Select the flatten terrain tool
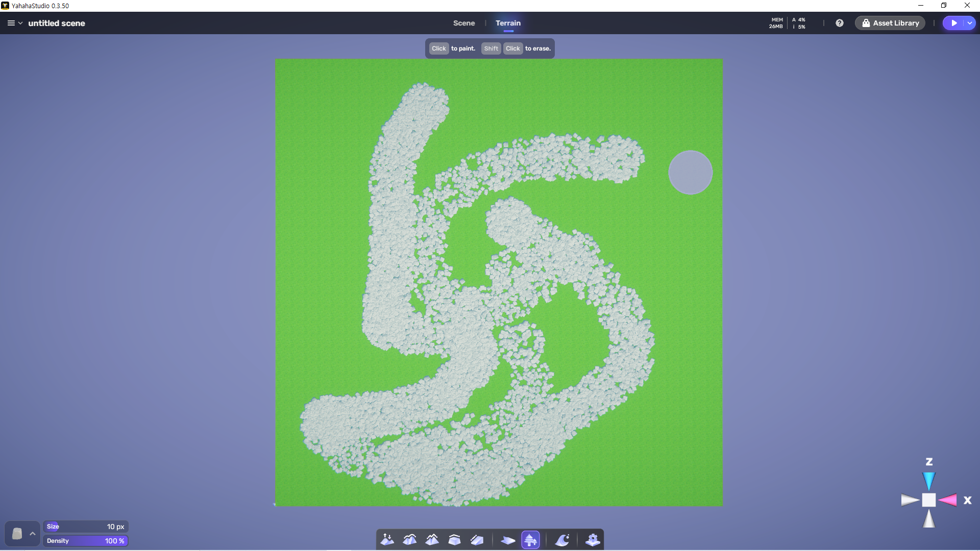Screen dimensions: 980x551 (x=454, y=540)
